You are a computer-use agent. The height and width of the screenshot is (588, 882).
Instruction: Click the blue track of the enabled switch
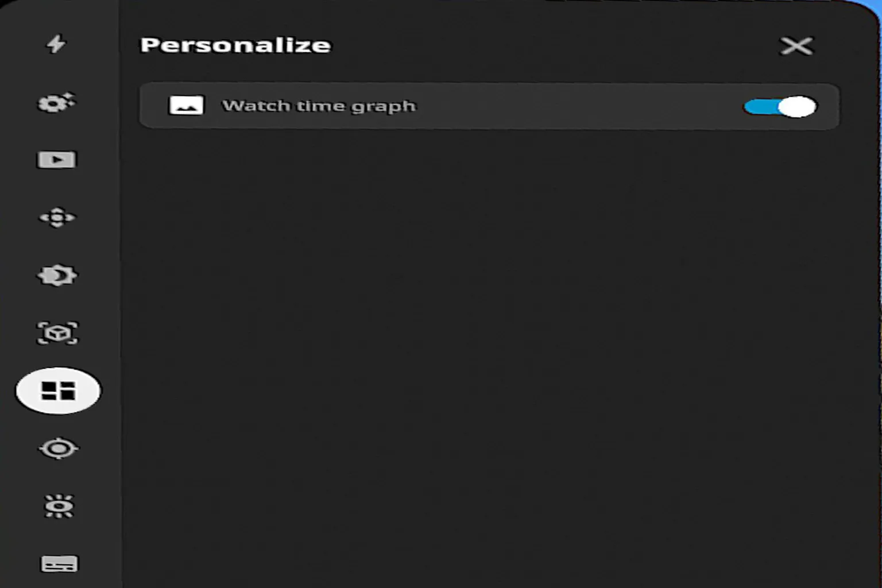pyautogui.click(x=761, y=107)
